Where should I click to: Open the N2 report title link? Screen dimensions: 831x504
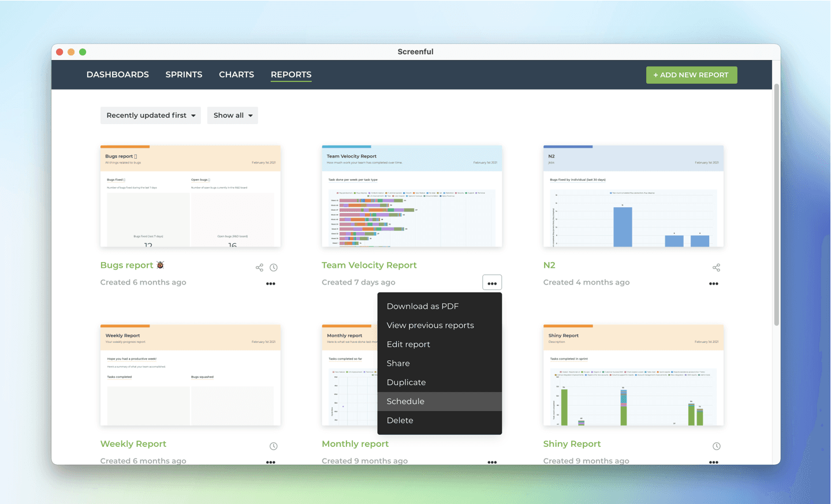tap(549, 265)
